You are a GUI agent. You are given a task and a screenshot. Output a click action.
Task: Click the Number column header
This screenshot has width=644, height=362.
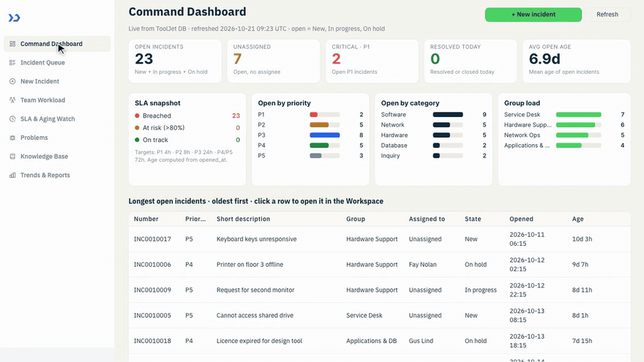tap(146, 219)
